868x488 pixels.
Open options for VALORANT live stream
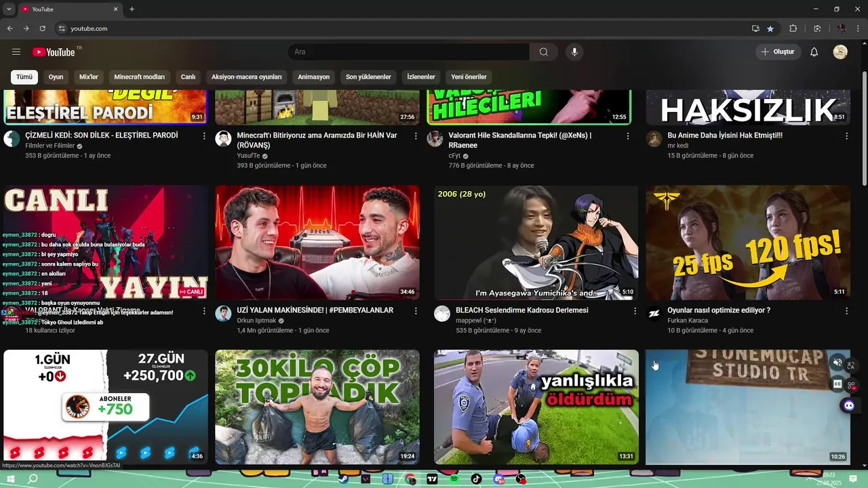click(204, 311)
